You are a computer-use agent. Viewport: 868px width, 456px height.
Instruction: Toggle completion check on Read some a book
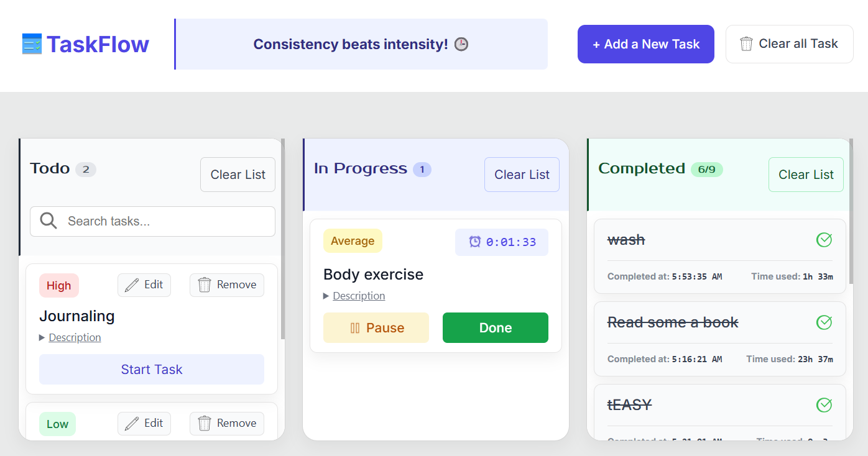(x=824, y=322)
